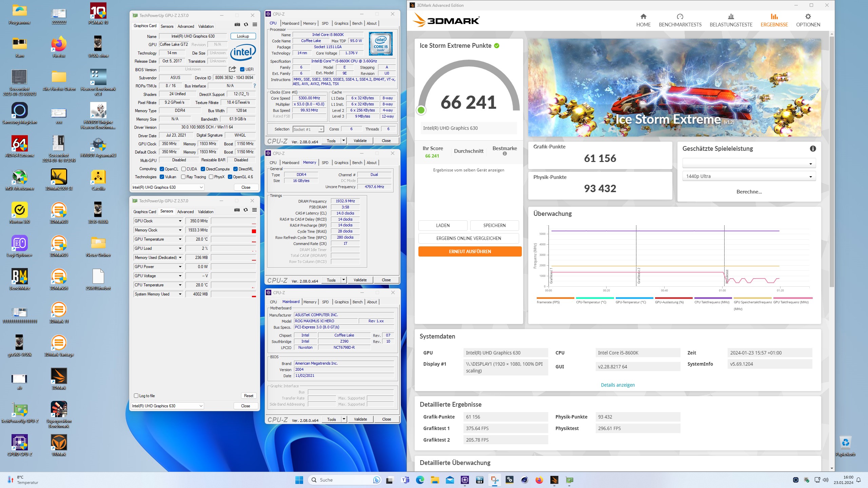Open 1440p Ultra resolution dropdown
The image size is (868, 488).
749,176
